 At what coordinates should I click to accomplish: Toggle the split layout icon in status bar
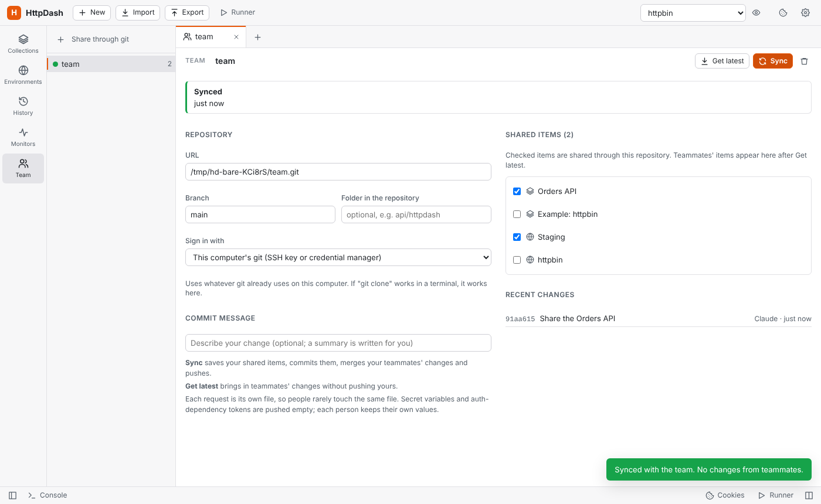click(x=809, y=495)
